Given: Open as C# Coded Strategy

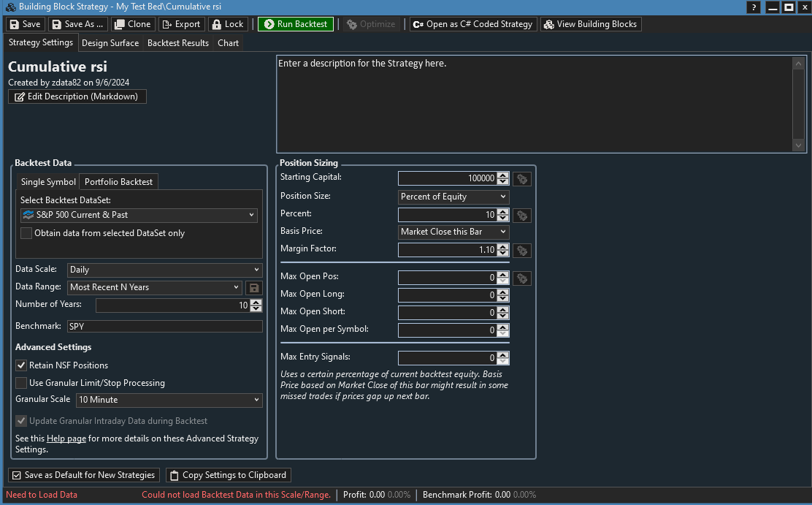Looking at the screenshot, I should click(472, 24).
